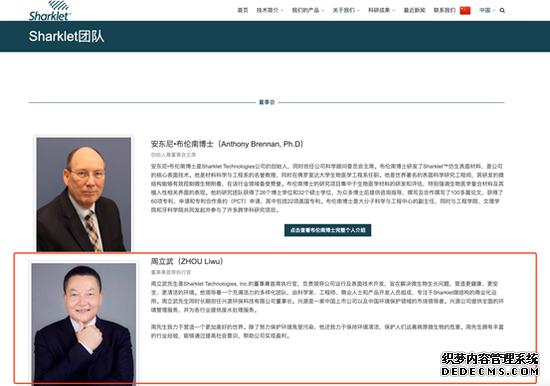The width and height of the screenshot is (550, 386).
Task: Expand the 中国 language dropdown
Action: (487, 11)
